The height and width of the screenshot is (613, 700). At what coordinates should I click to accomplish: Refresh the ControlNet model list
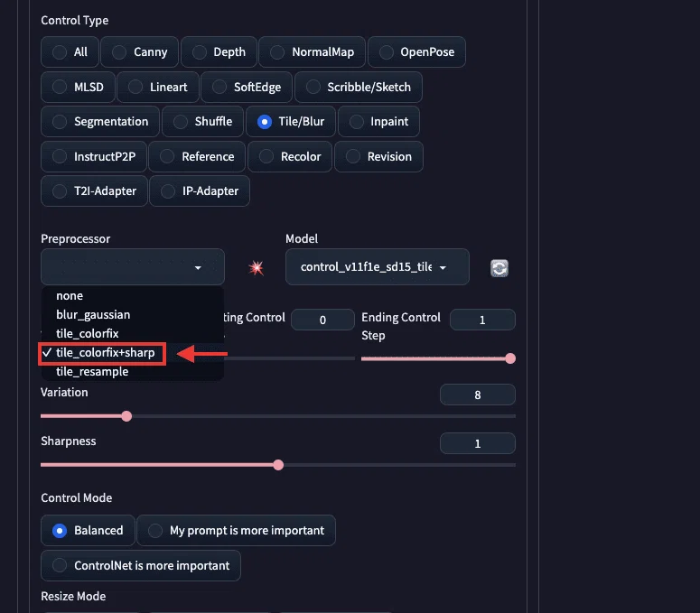point(499,268)
